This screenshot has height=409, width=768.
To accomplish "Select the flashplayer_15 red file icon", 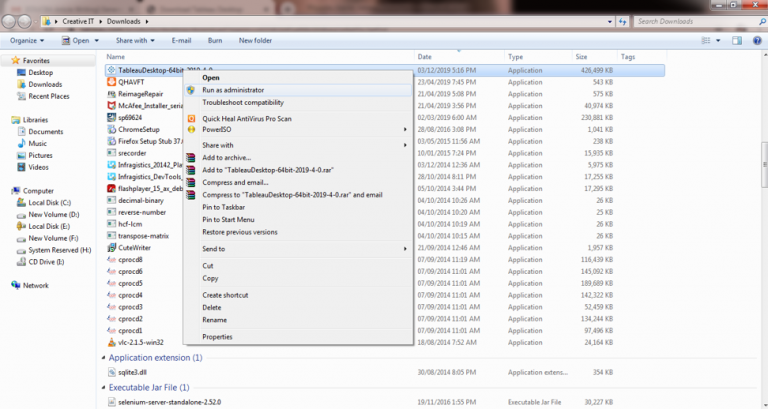I will (x=111, y=189).
